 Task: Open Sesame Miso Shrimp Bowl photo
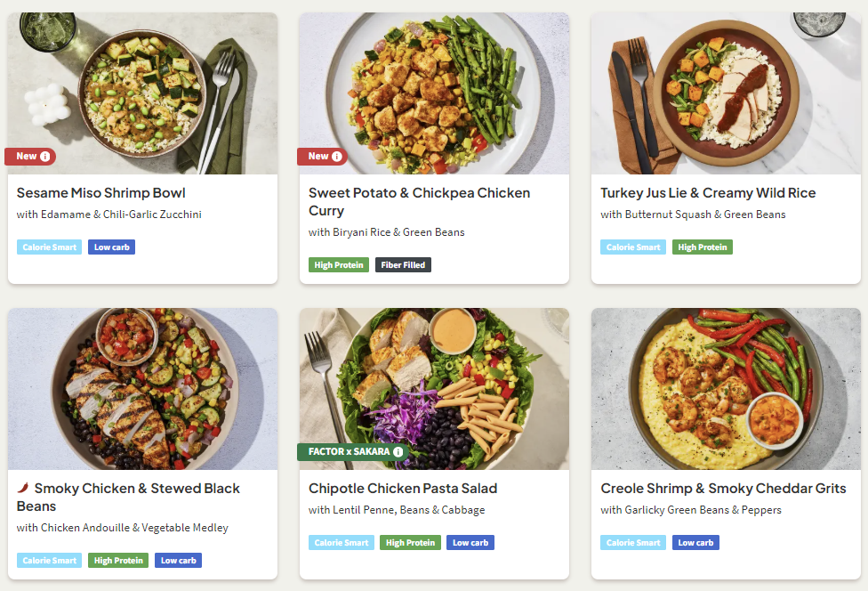click(x=142, y=89)
